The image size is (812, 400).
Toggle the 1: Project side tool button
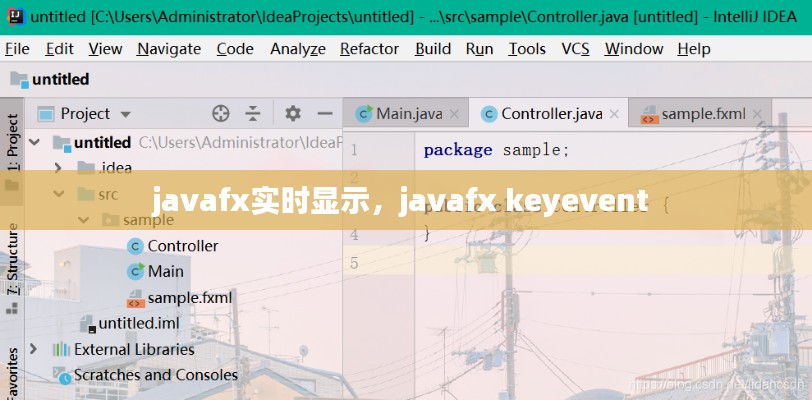pos(12,140)
